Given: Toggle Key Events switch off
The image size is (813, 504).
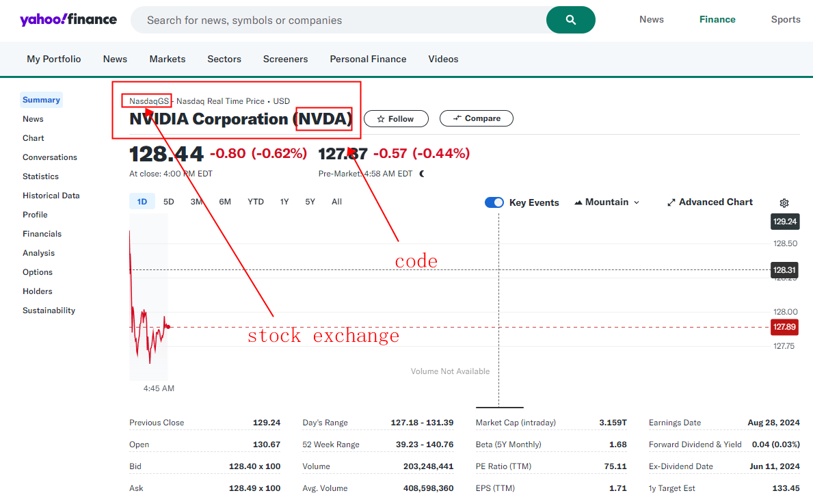Looking at the screenshot, I should point(494,202).
